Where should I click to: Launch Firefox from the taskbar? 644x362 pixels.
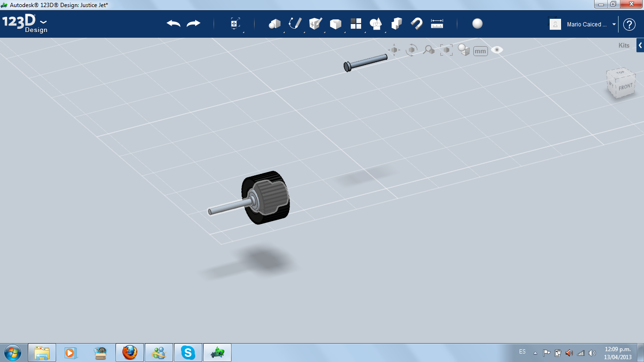(130, 353)
